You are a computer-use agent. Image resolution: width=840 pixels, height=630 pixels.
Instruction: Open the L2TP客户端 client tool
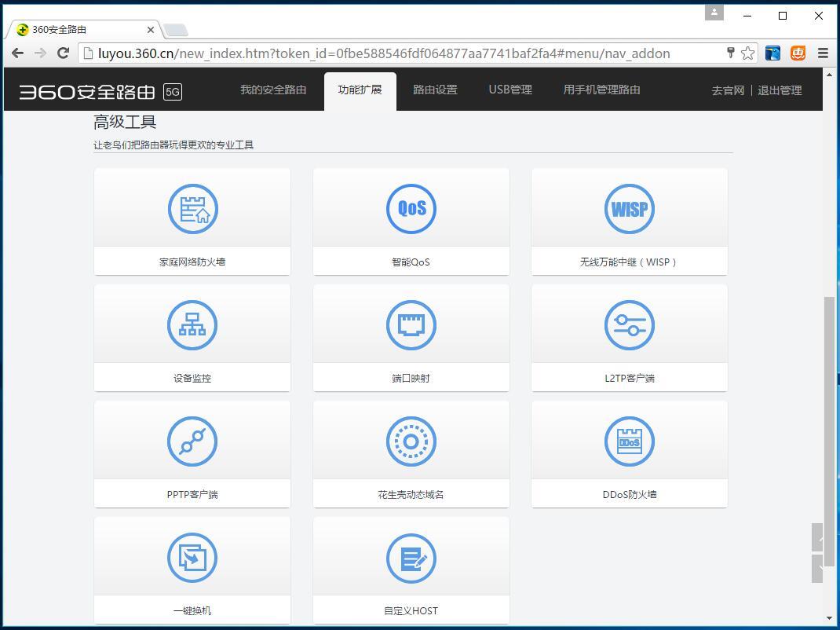tap(629, 336)
